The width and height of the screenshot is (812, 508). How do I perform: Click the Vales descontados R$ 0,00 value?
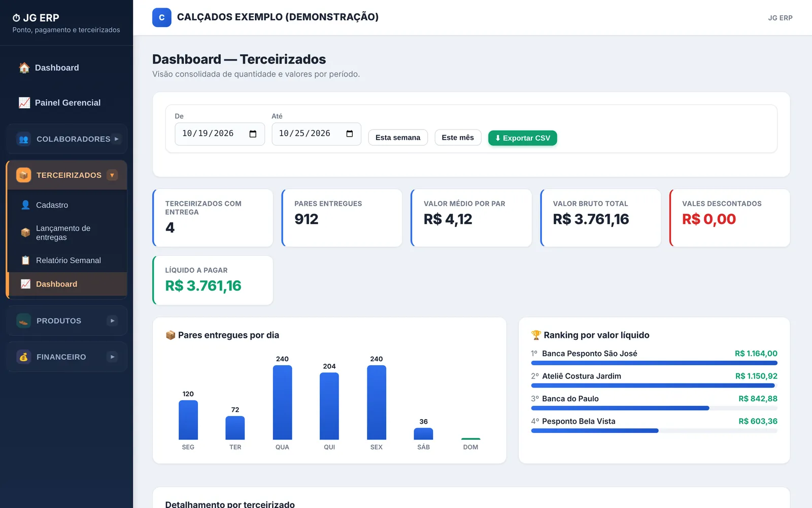pyautogui.click(x=709, y=219)
